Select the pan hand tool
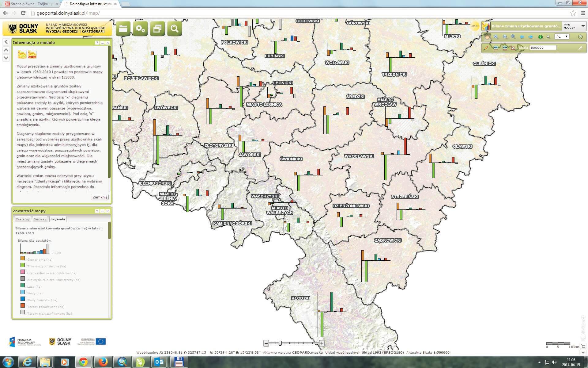The width and height of the screenshot is (588, 368). point(487,37)
